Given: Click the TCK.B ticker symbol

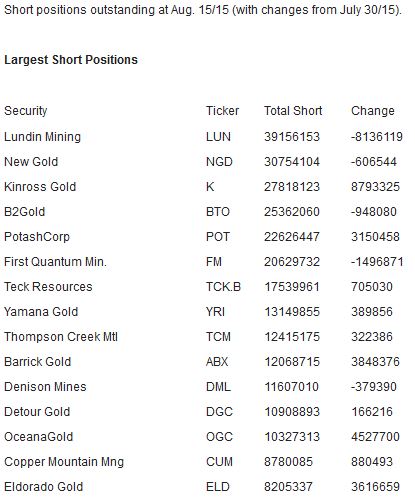Looking at the screenshot, I should pos(223,287).
